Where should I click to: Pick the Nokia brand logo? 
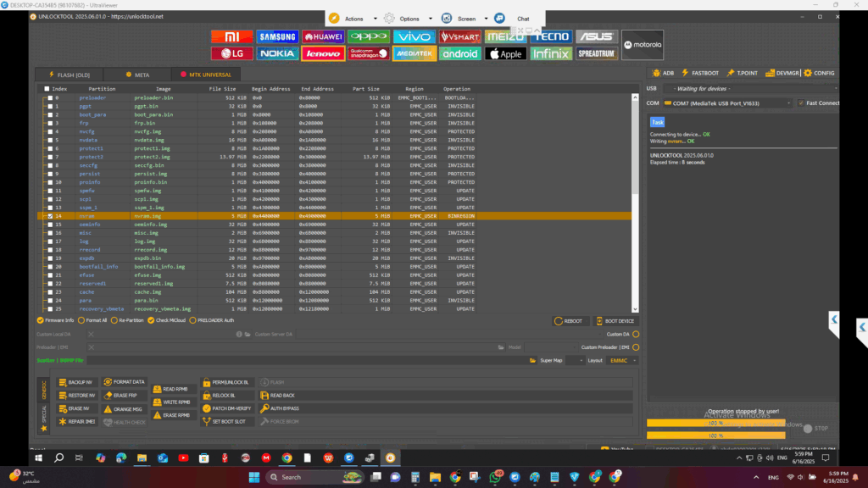coord(277,53)
